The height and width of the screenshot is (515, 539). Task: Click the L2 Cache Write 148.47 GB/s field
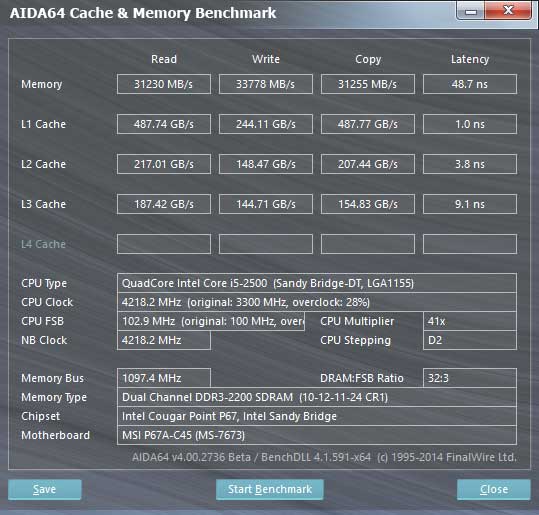(266, 164)
